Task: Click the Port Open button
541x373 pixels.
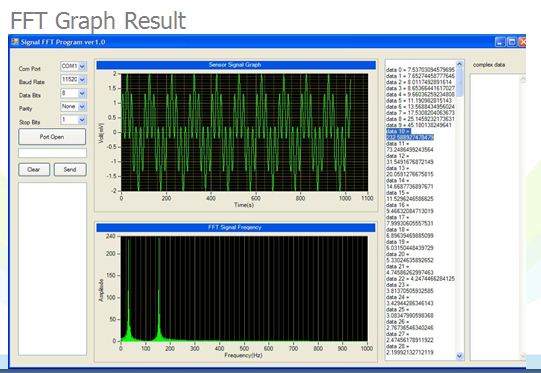Action: (52, 137)
